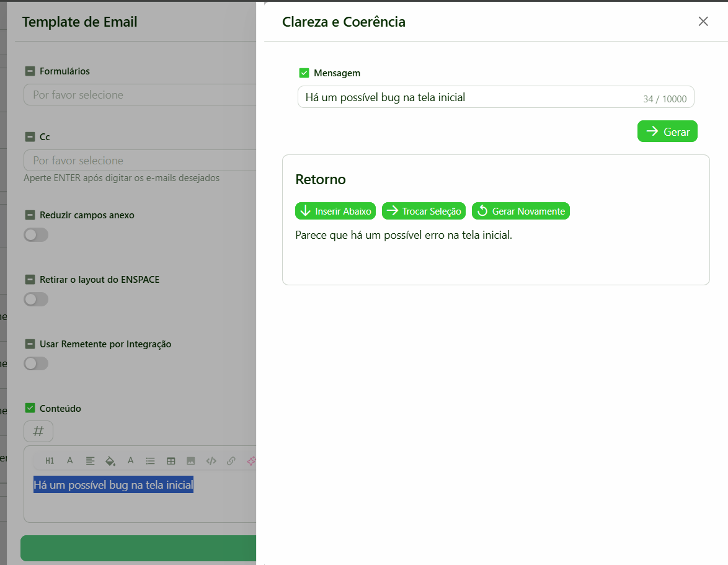Enable Retirar o layout do ENSPACE switch
The width and height of the screenshot is (728, 565).
tap(36, 300)
